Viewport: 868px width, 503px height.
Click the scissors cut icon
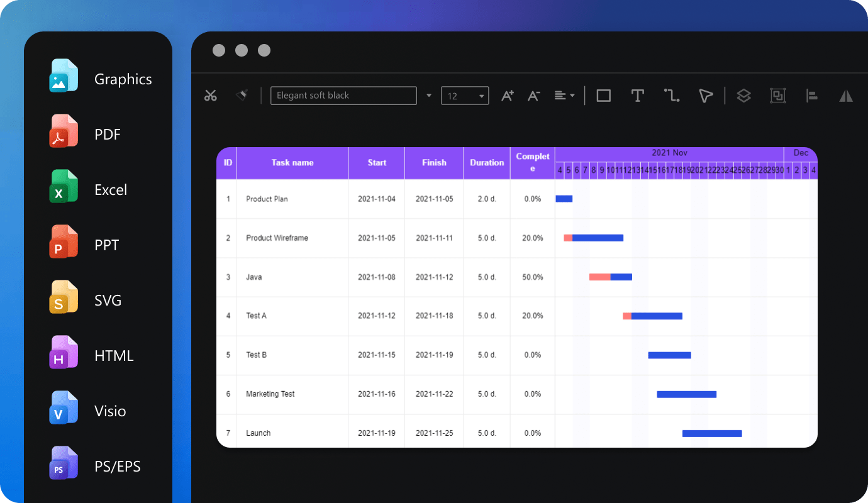(x=210, y=96)
